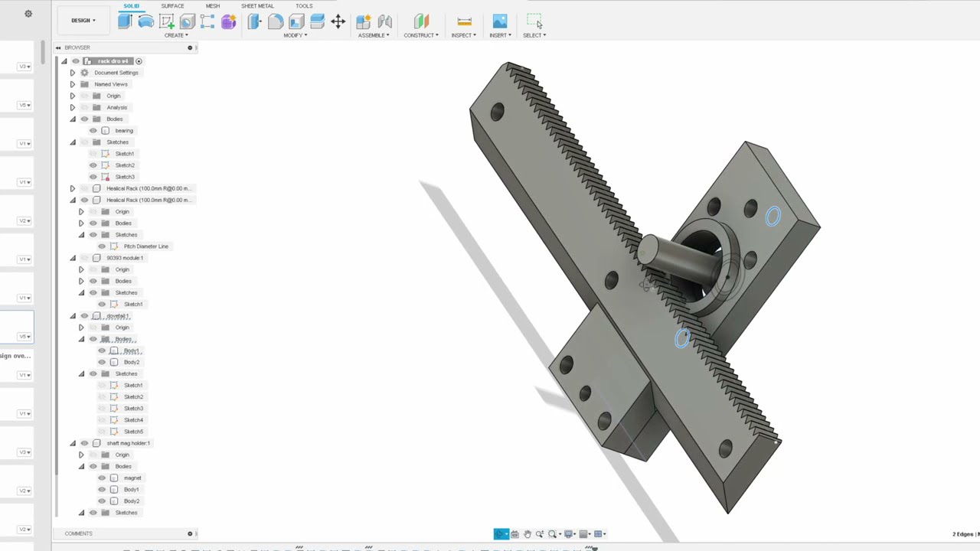The width and height of the screenshot is (980, 551).
Task: Select the Create Form tool
Action: [x=228, y=21]
